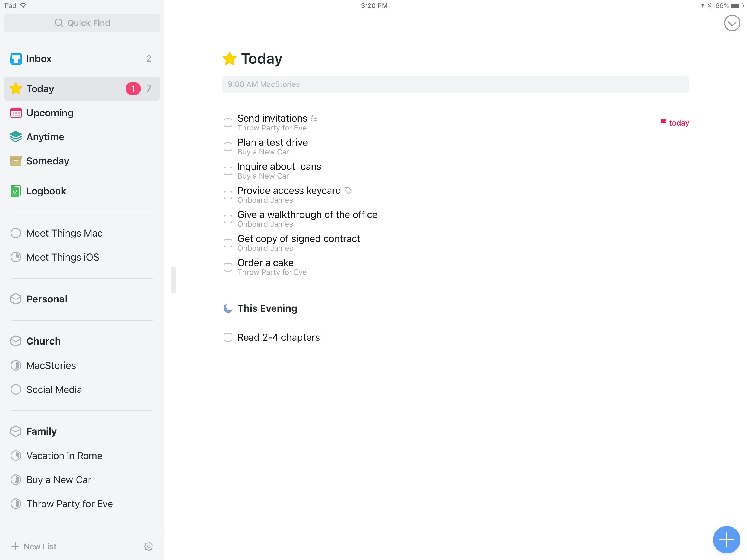
Task: Open the Someday archive box icon
Action: pos(16,161)
